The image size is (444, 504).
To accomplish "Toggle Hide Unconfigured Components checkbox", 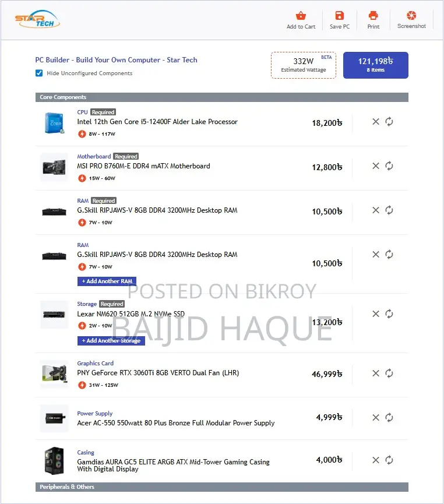I will tap(39, 73).
